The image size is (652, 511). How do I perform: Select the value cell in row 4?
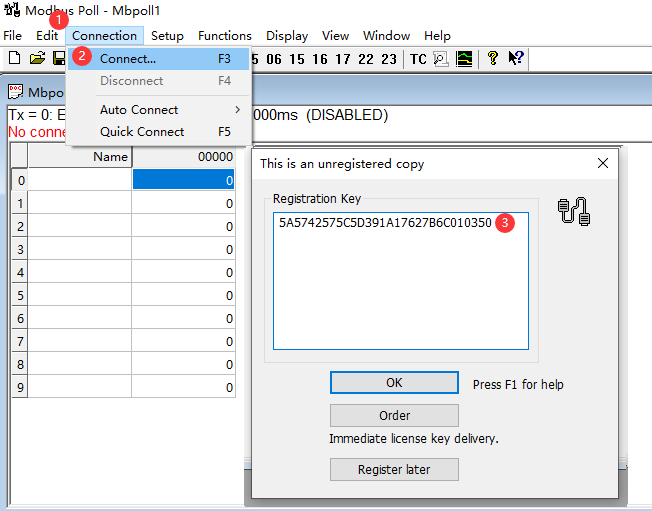[x=183, y=272]
